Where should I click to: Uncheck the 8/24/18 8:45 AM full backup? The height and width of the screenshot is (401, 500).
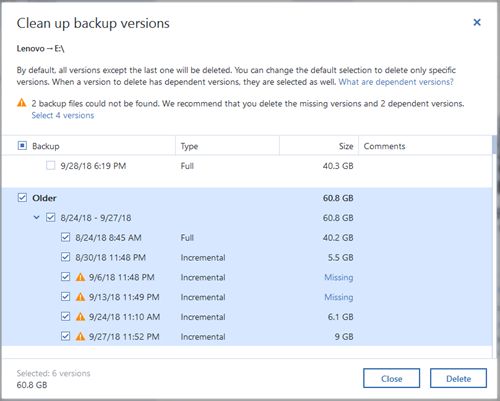click(x=66, y=237)
